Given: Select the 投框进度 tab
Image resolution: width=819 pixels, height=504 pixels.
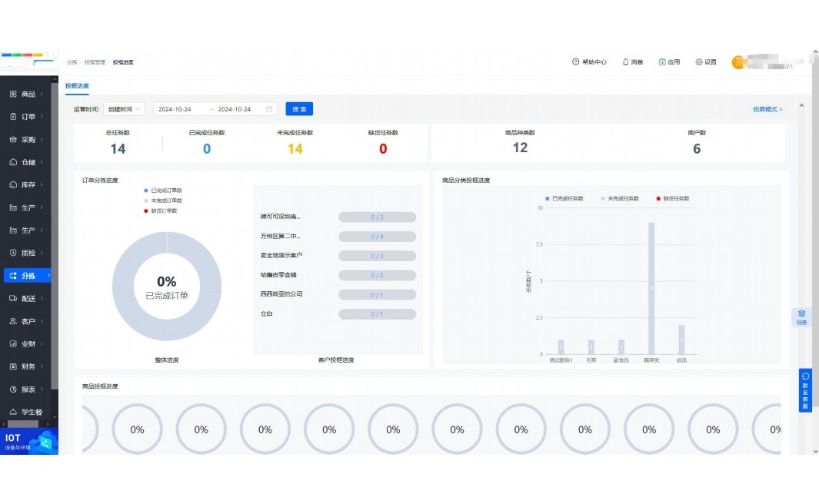Looking at the screenshot, I should pyautogui.click(x=77, y=86).
